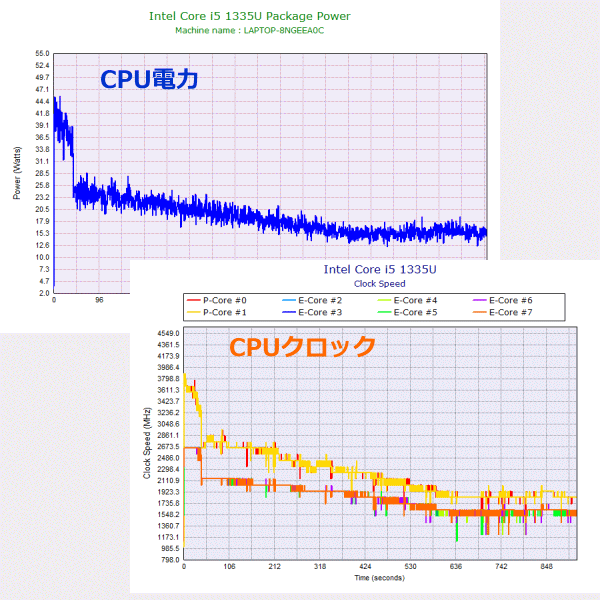Click the red P-Core #0 legend entry
The image size is (600, 600).
223,300
